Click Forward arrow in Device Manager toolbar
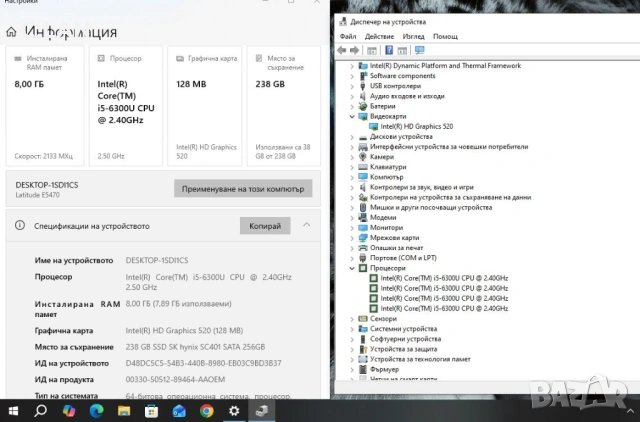The width and height of the screenshot is (640, 422). (x=355, y=50)
